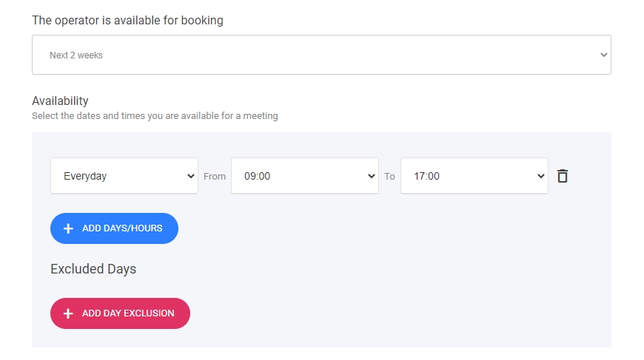Click the To label before end time
The width and height of the screenshot is (644, 360).
point(389,177)
